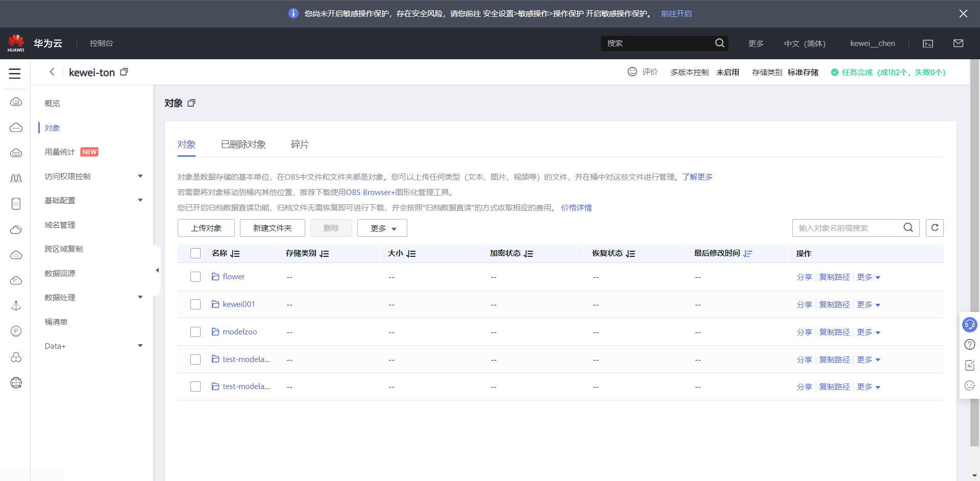The height and width of the screenshot is (481, 980).
Task: Toggle the select-all objects checkbox
Action: tap(195, 253)
